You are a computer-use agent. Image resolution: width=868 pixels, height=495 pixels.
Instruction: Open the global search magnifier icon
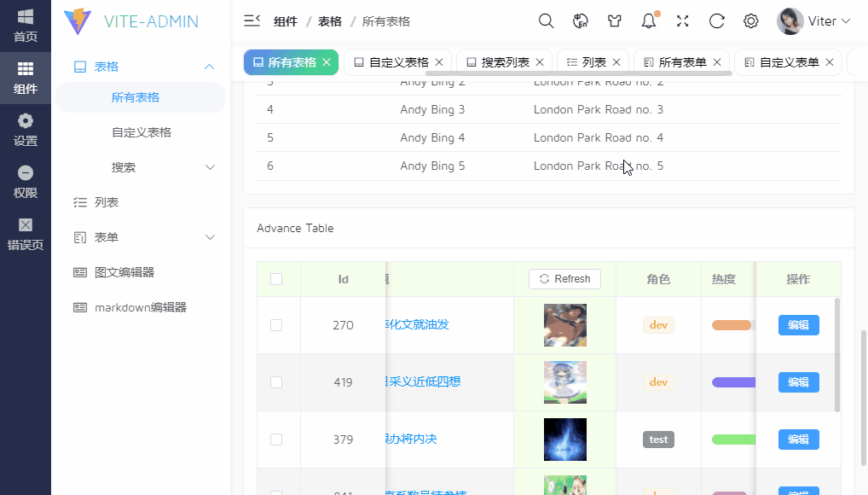tap(546, 20)
